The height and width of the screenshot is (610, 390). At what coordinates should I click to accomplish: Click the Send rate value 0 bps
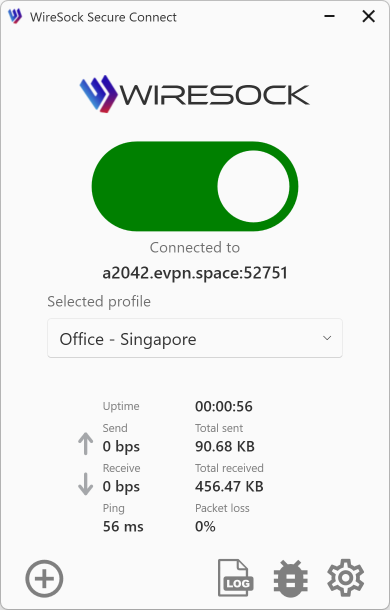[x=121, y=447]
